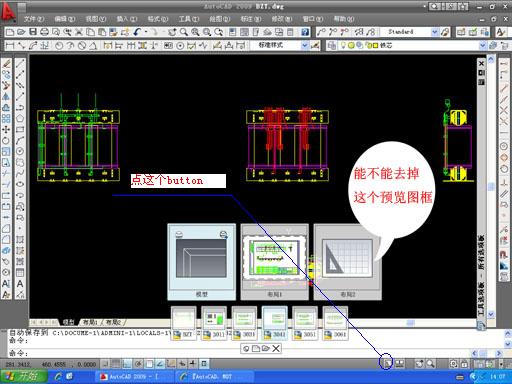This screenshot has width=512, height=384.
Task: Click the Help question mark icon
Action: pyautogui.click(x=305, y=32)
